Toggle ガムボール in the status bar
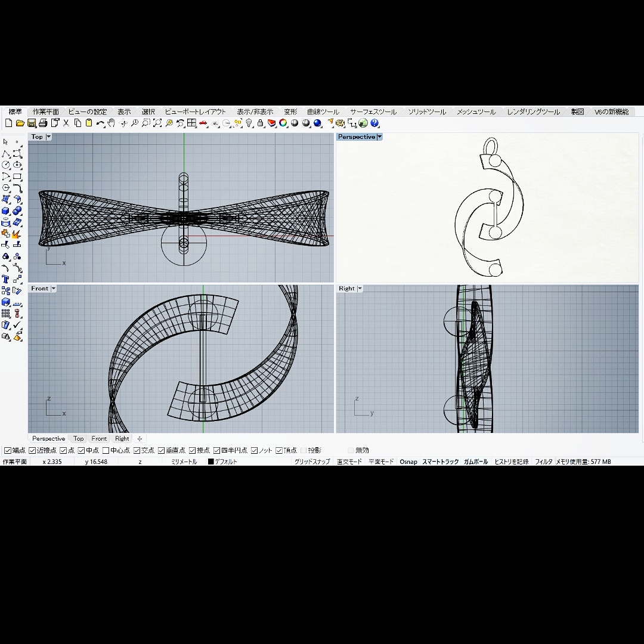 pos(476,462)
